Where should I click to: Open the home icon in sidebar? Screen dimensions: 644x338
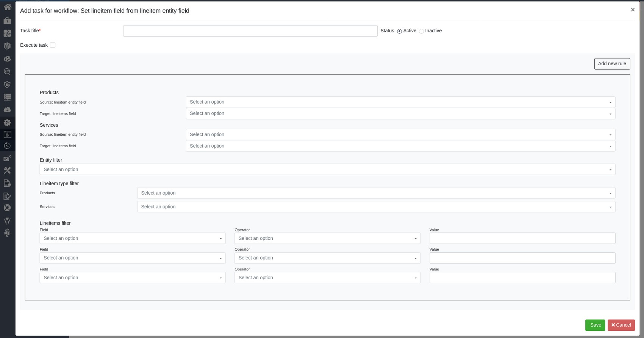coord(7,7)
